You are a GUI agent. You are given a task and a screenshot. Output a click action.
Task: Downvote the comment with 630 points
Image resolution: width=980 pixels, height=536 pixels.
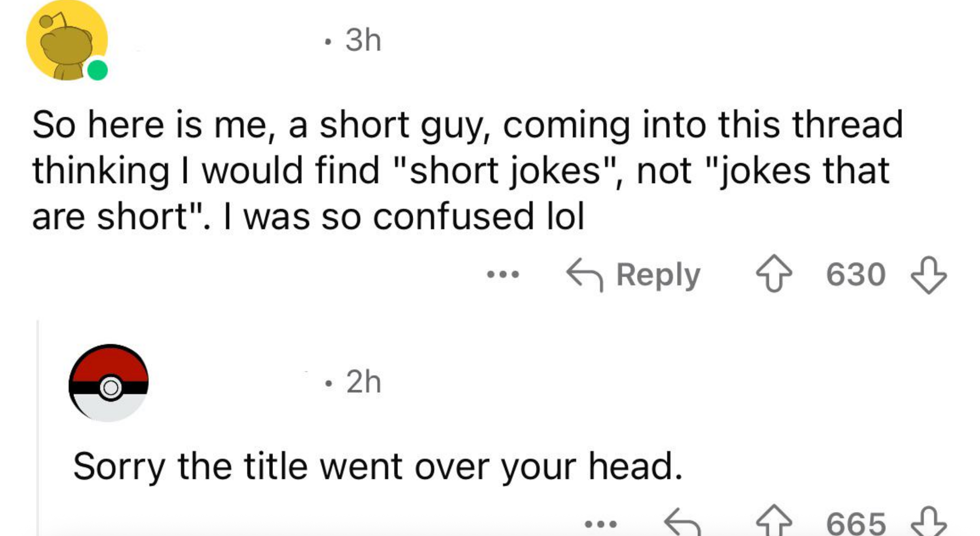(x=928, y=275)
